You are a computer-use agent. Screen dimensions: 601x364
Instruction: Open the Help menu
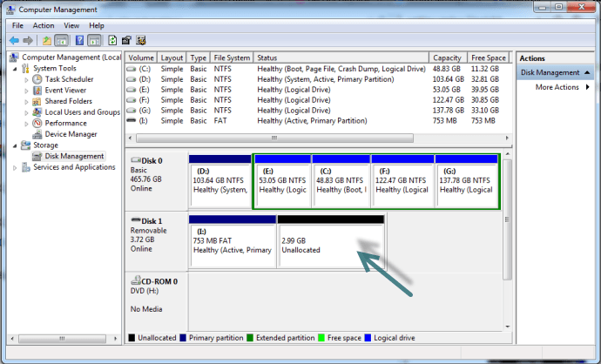tap(97, 25)
